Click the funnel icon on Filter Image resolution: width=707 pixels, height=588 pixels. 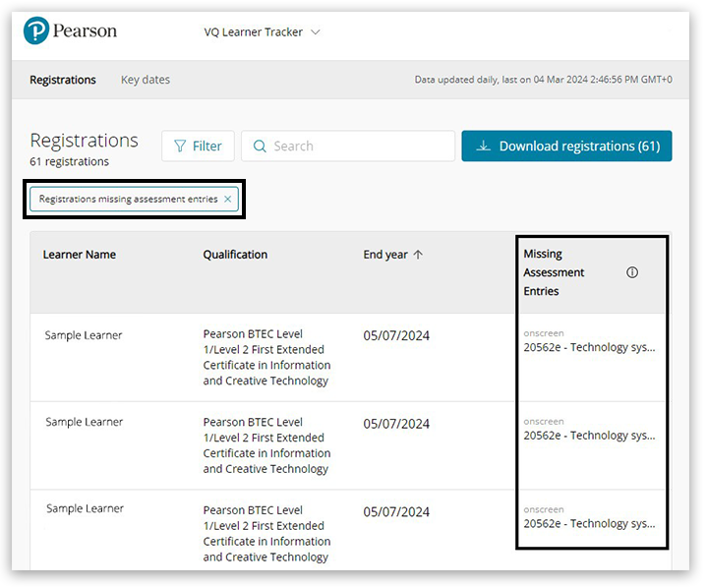pos(180,147)
